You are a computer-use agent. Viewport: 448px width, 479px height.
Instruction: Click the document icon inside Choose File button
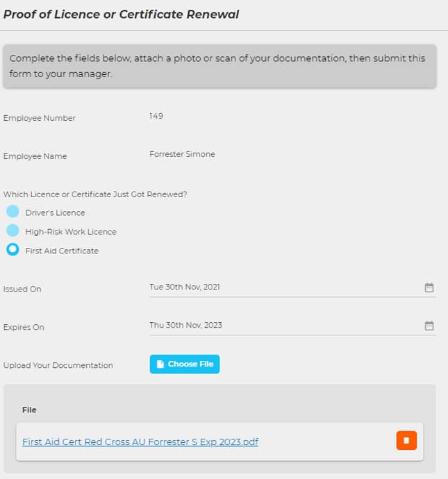click(x=160, y=364)
